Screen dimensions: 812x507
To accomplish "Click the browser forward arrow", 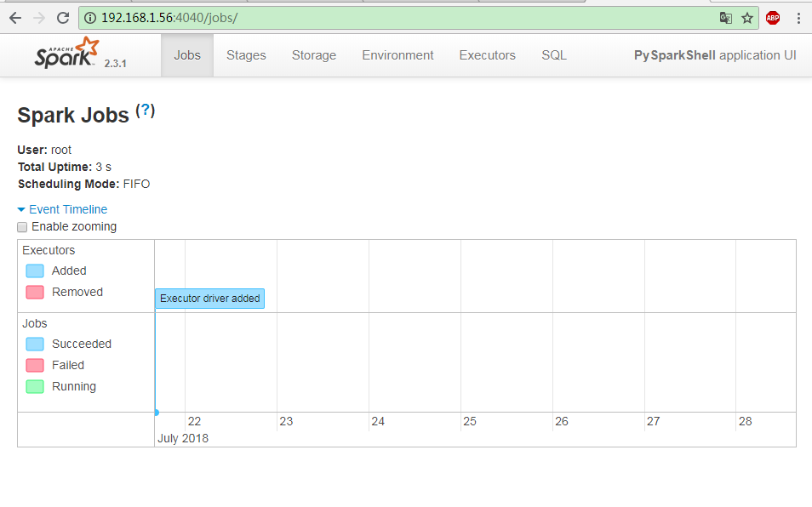I will (39, 18).
